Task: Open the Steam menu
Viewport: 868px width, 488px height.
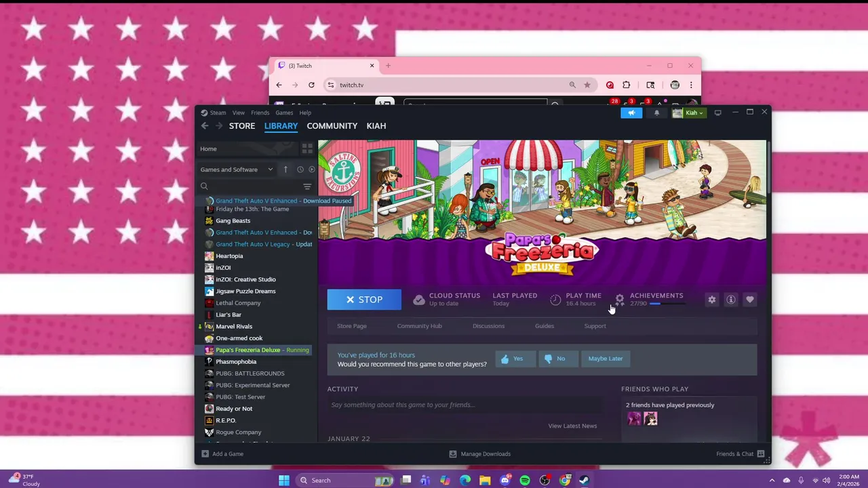Action: [x=214, y=113]
